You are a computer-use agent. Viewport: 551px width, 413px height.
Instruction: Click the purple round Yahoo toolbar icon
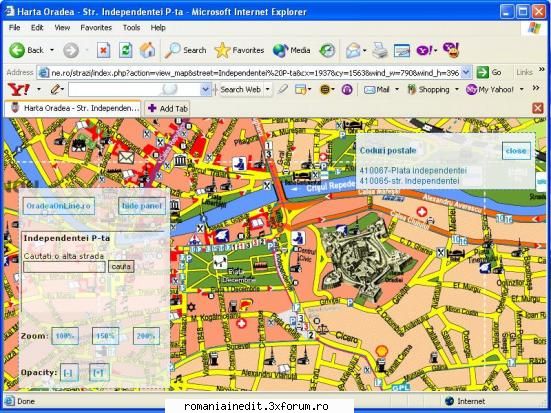coord(347,90)
